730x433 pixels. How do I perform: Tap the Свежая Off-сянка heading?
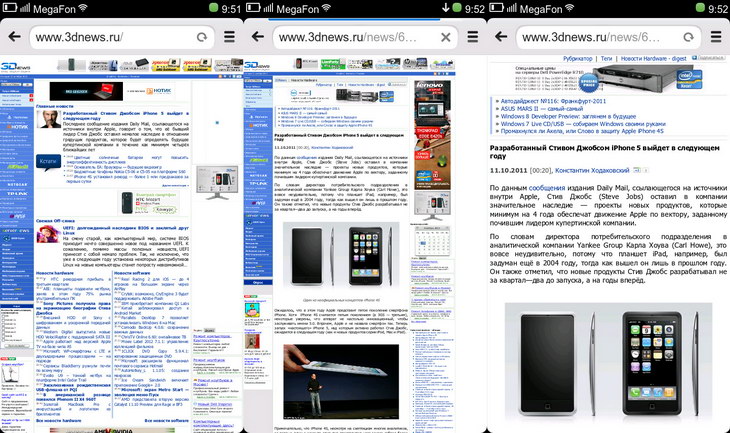coord(55,221)
